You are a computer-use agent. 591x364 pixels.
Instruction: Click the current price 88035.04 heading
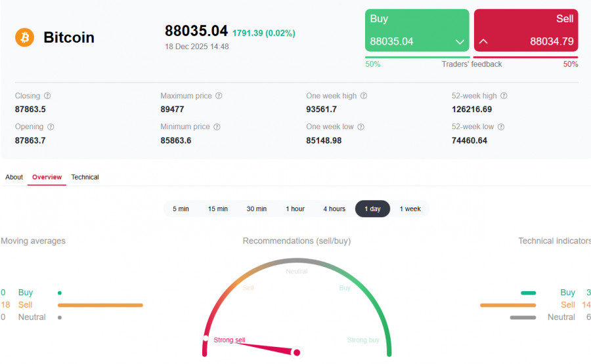[196, 31]
